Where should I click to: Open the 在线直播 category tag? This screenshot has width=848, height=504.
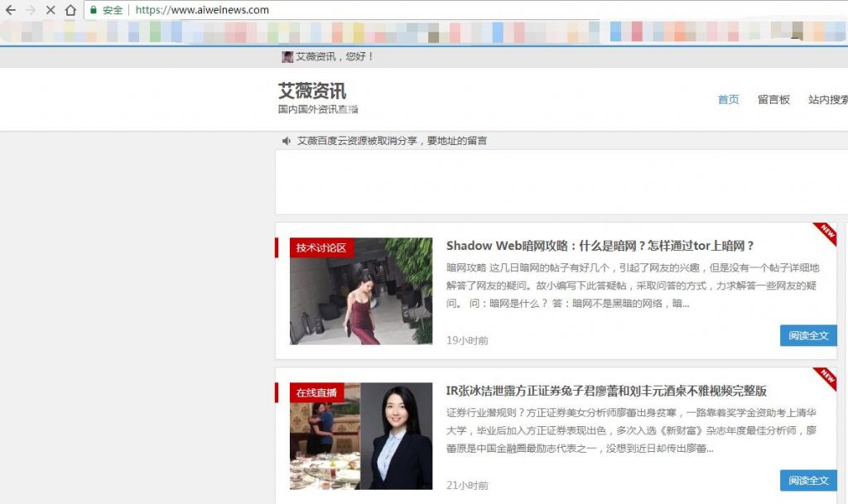pos(316,393)
